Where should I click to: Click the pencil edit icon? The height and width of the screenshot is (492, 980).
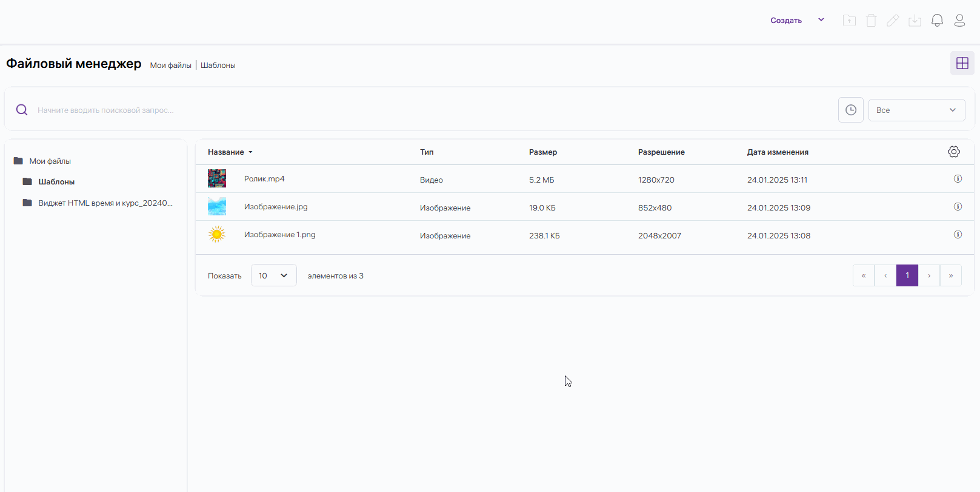click(x=893, y=21)
